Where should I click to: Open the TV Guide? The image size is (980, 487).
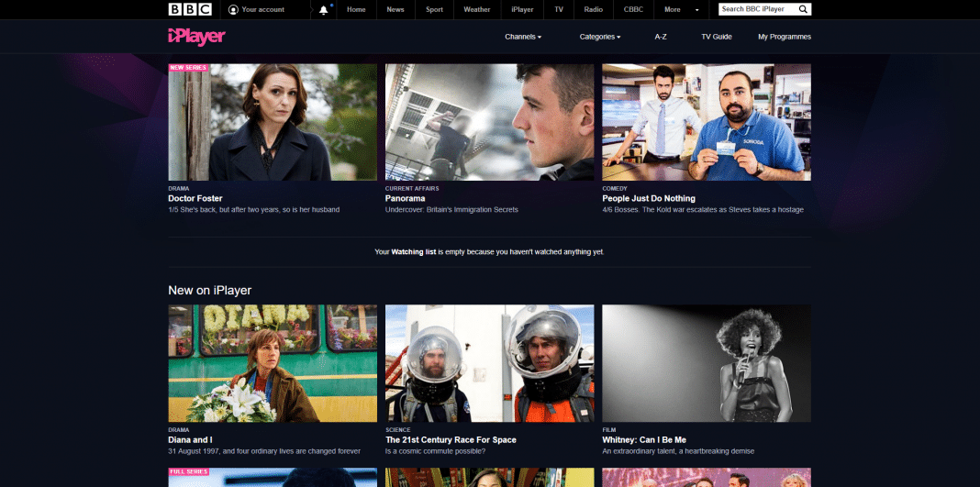(x=717, y=37)
